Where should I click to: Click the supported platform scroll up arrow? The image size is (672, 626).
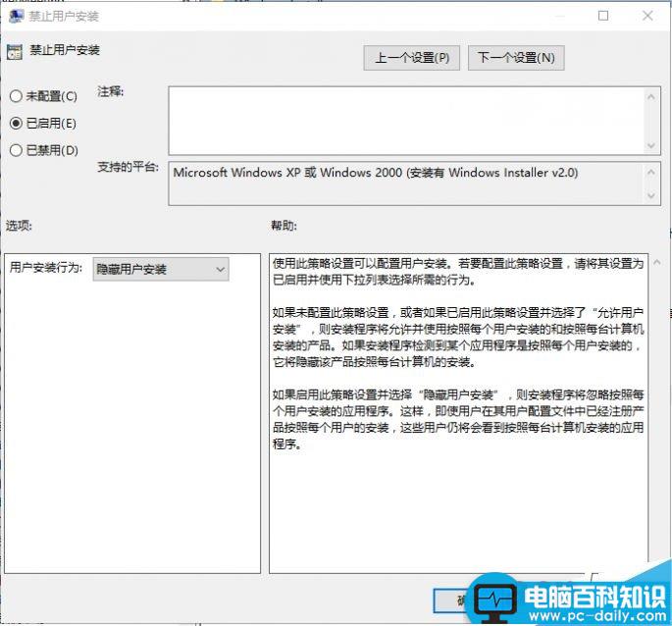point(651,172)
